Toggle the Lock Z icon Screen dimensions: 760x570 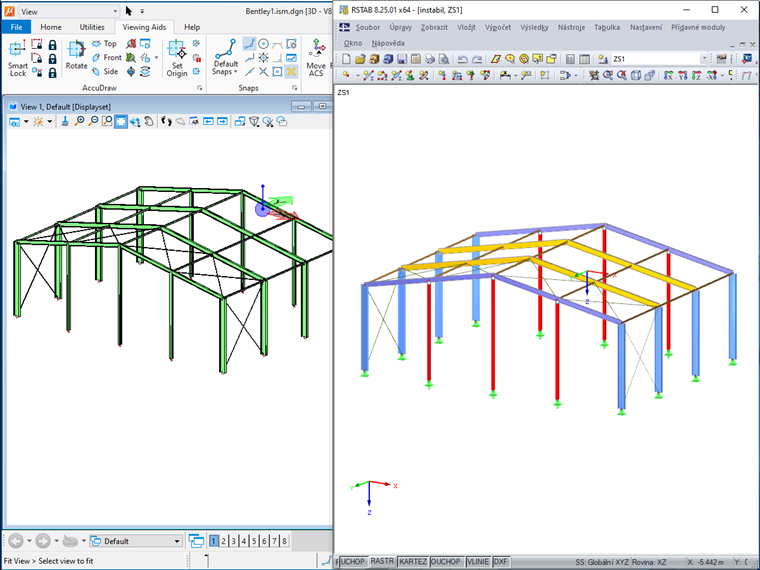point(52,73)
